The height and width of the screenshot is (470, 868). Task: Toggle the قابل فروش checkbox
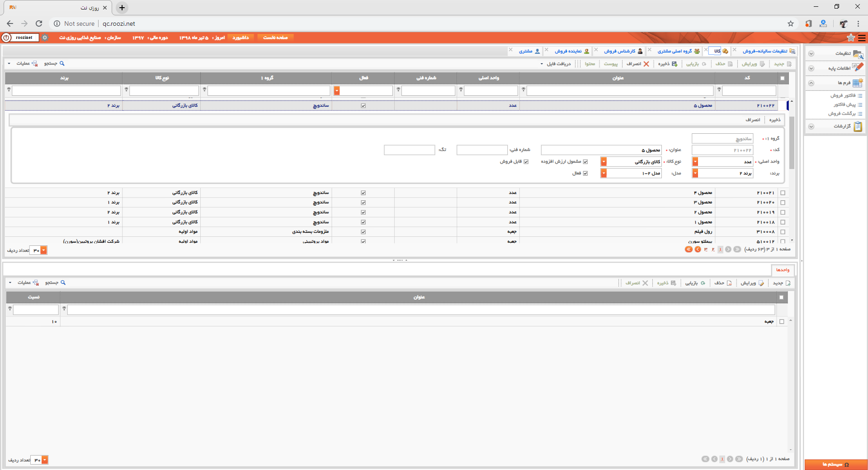[x=526, y=162]
